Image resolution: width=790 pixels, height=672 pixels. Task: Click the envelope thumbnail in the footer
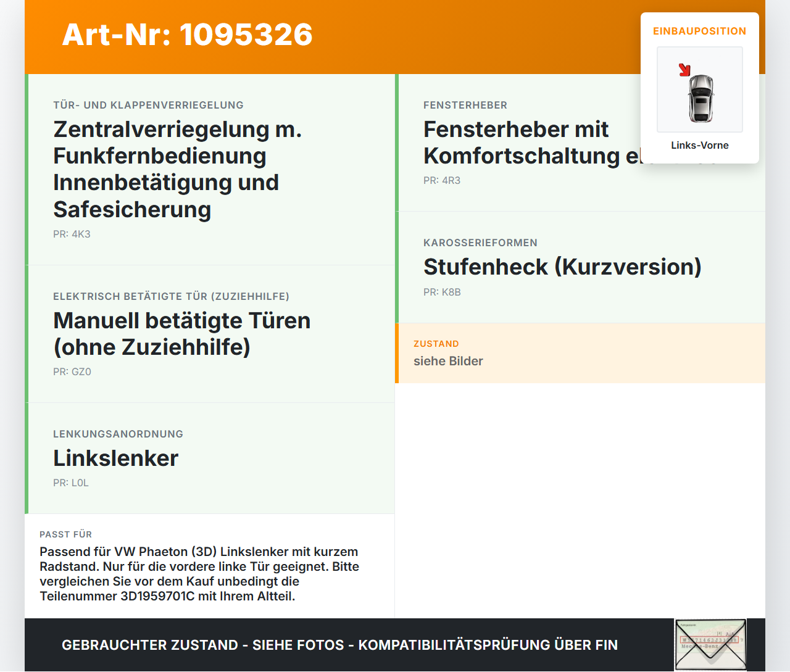(710, 645)
